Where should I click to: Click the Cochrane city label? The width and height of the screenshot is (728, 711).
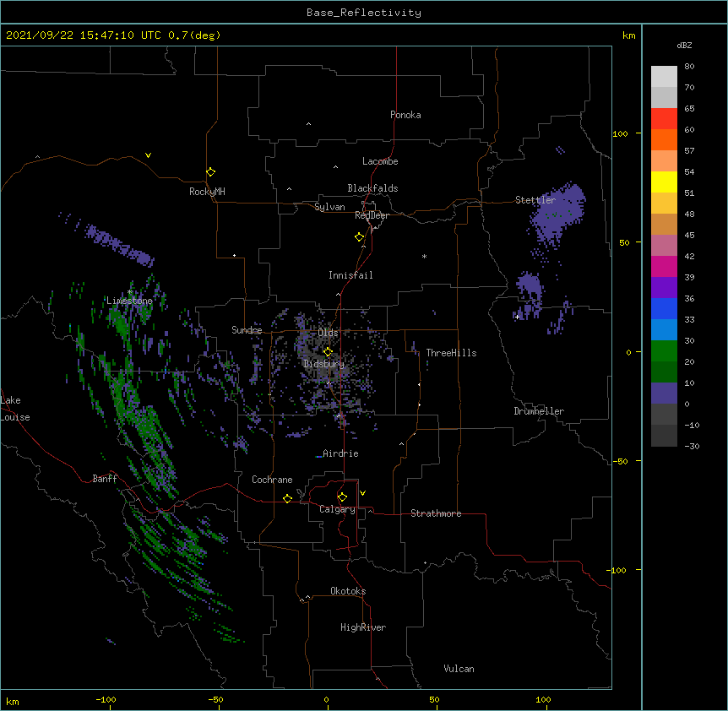point(272,480)
